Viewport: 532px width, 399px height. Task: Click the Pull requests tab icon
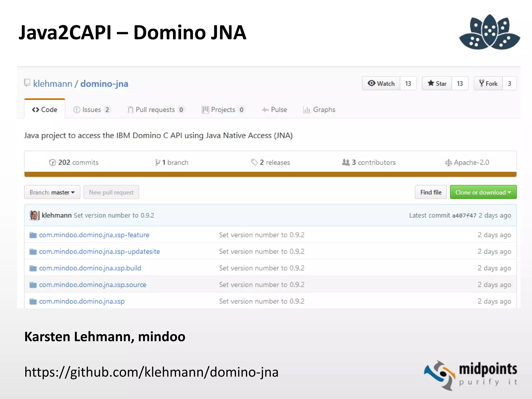(130, 110)
